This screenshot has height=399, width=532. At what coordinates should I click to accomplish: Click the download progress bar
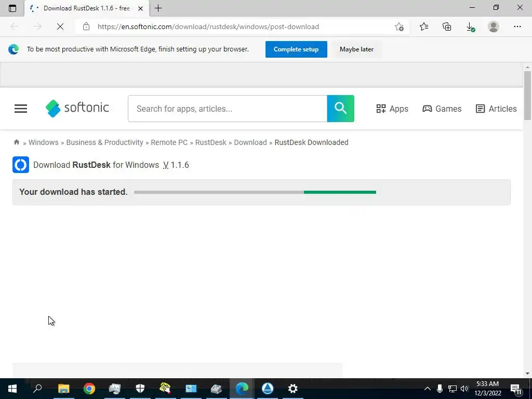(x=255, y=192)
